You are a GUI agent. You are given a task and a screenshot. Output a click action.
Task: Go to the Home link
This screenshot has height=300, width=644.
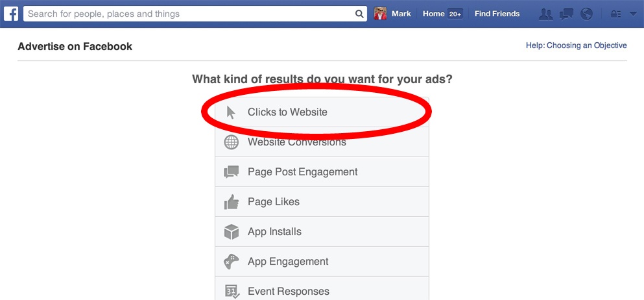click(x=433, y=14)
